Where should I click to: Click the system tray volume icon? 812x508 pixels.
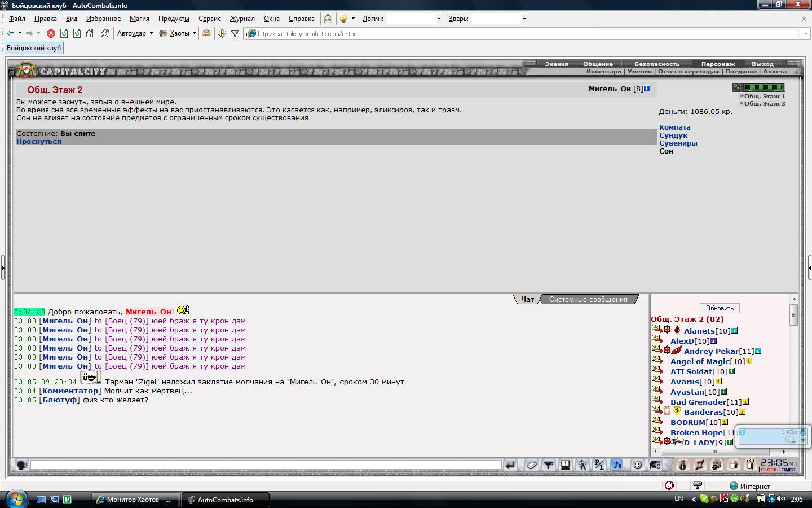click(x=781, y=499)
